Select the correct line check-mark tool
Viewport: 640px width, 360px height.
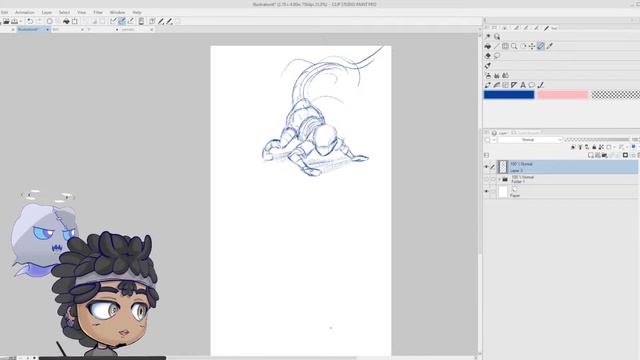pos(541,85)
